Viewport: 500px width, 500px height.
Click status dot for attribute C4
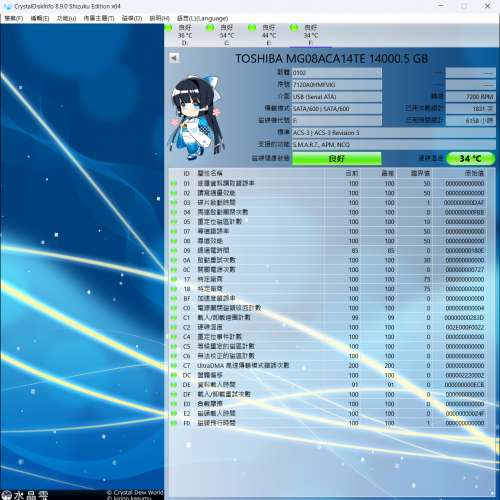click(174, 337)
